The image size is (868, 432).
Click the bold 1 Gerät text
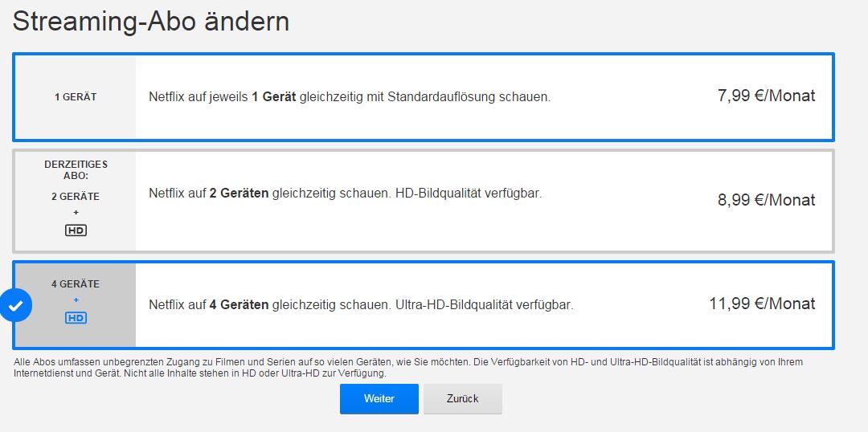274,97
